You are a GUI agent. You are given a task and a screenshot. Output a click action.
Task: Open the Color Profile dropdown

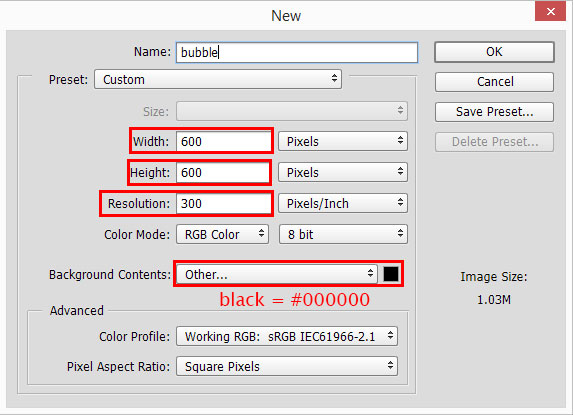pyautogui.click(x=287, y=336)
